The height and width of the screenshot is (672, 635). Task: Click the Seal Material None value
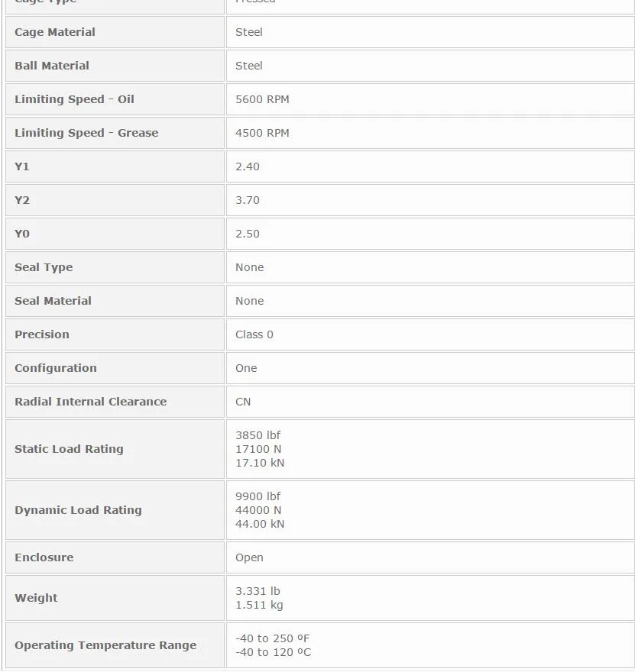tap(250, 301)
